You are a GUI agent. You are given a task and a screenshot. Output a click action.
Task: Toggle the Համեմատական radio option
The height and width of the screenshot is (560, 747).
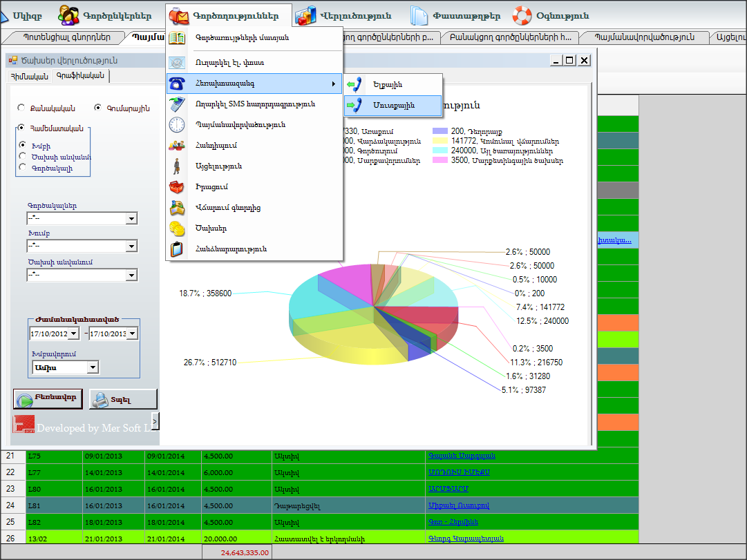pos(21,128)
